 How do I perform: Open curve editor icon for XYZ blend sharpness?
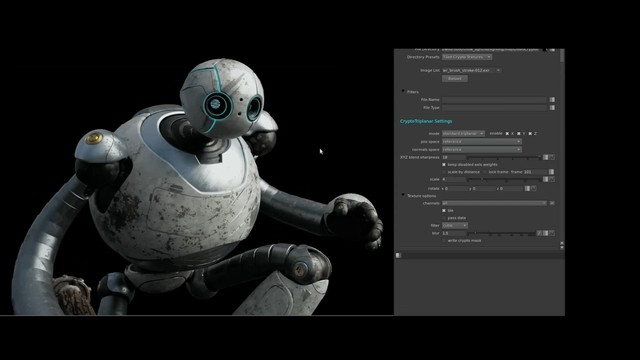point(552,157)
